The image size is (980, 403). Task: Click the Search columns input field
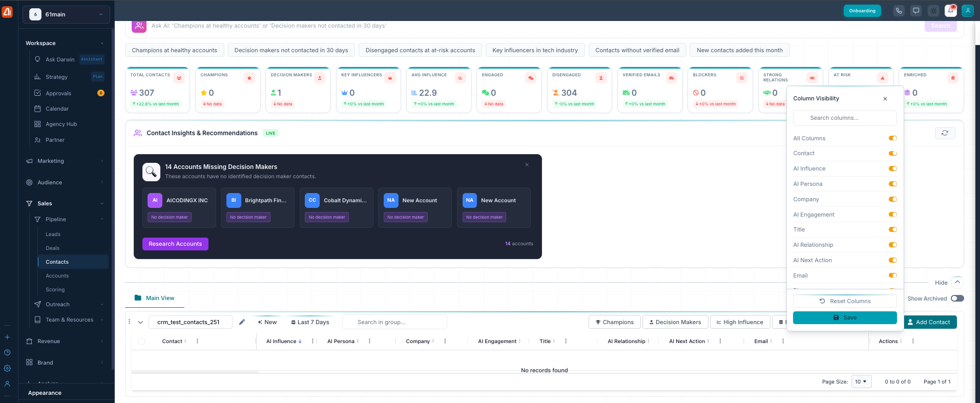[845, 118]
